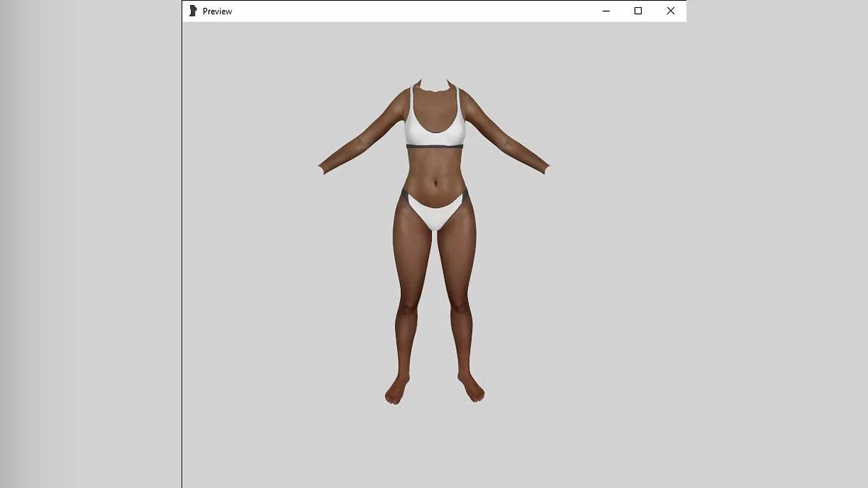Click the "Preview" title text
This screenshot has width=868, height=488.
pos(217,12)
